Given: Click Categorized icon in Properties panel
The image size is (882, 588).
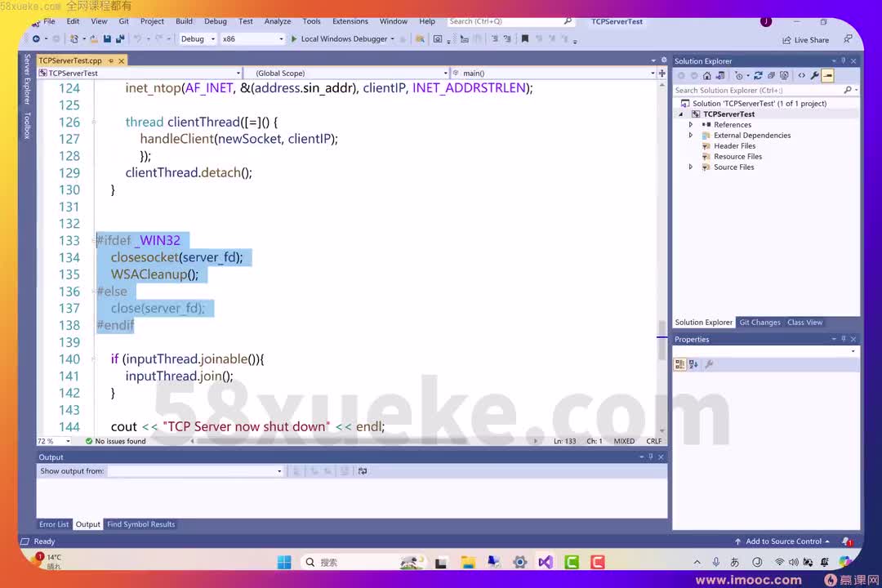Looking at the screenshot, I should click(x=679, y=364).
